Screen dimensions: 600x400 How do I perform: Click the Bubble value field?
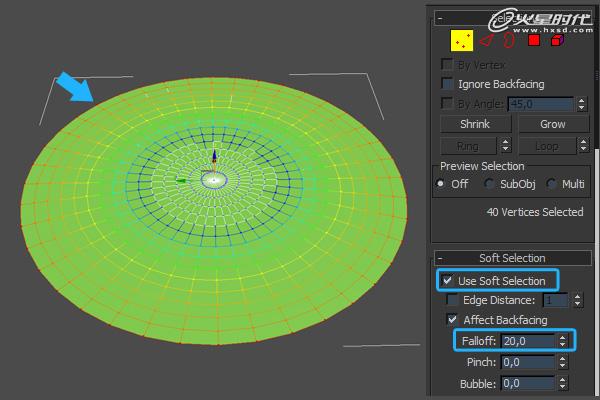[527, 383]
